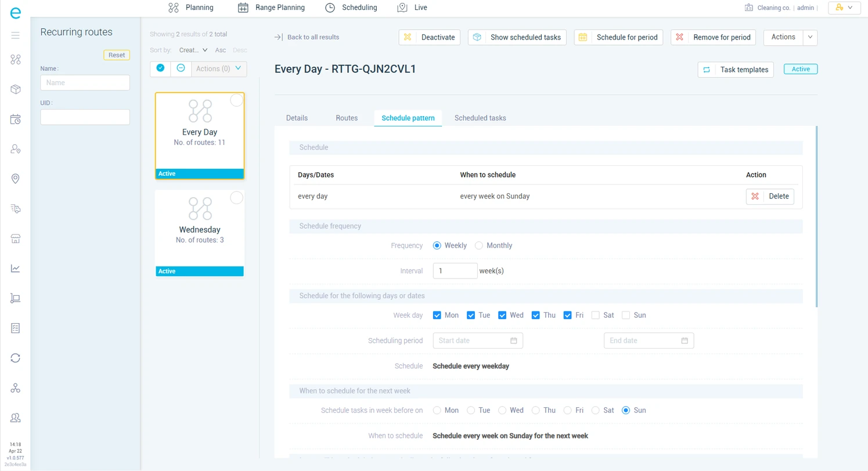The width and height of the screenshot is (868, 471).
Task: Click Show scheduled tasks button
Action: coord(517,37)
